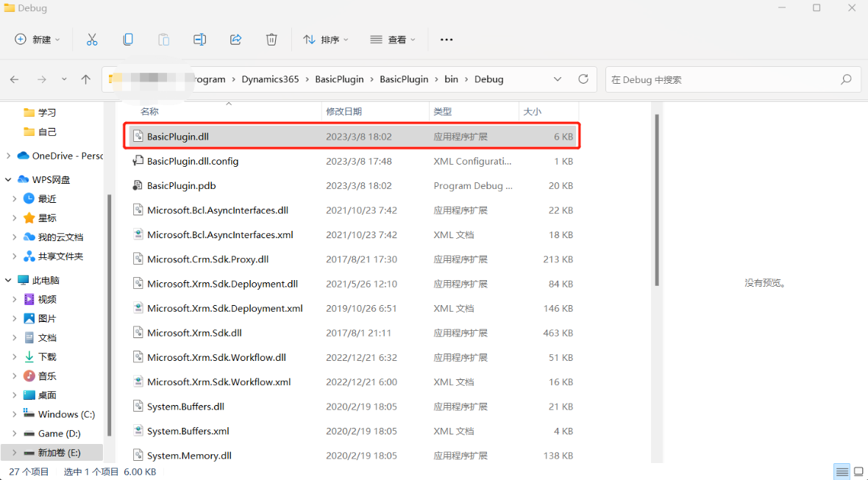Expand the address bar history chevron

pyautogui.click(x=558, y=79)
